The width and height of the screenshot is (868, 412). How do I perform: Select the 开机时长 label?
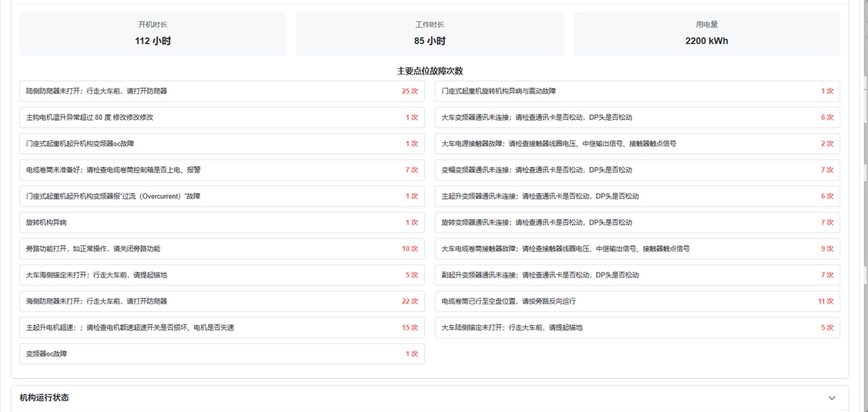click(x=153, y=25)
